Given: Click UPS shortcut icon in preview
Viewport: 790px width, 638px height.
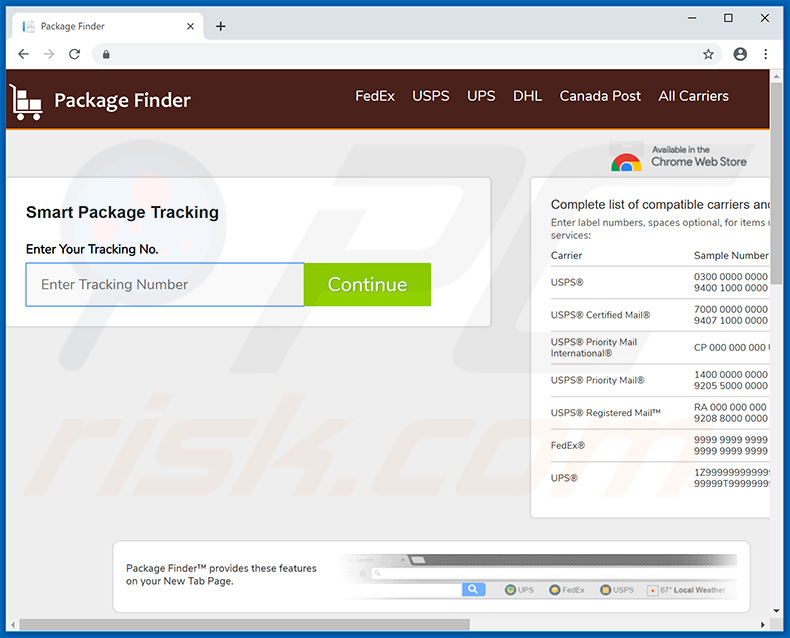Looking at the screenshot, I should click(x=510, y=590).
